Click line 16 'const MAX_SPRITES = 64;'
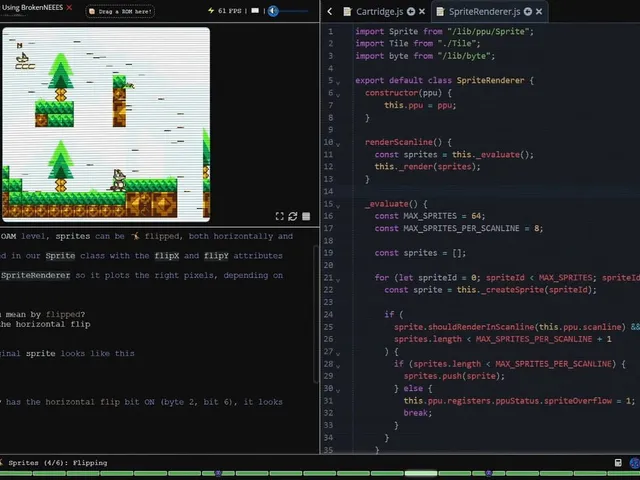640x480 pixels. pos(430,216)
